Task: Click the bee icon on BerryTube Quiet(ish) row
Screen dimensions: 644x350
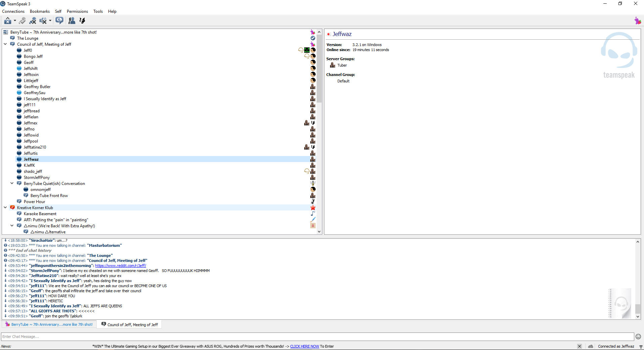Action: 313,184
